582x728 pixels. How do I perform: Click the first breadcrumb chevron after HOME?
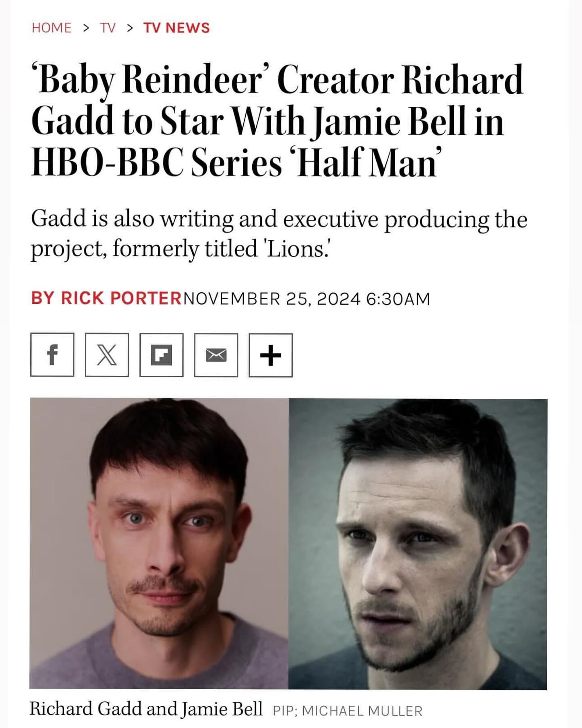pos(86,28)
